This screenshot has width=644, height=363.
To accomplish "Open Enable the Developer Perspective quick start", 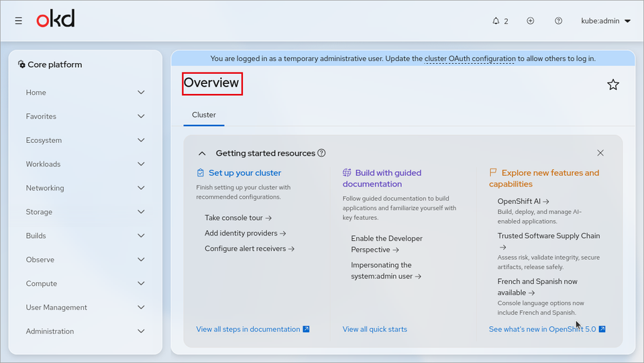I will [386, 244].
